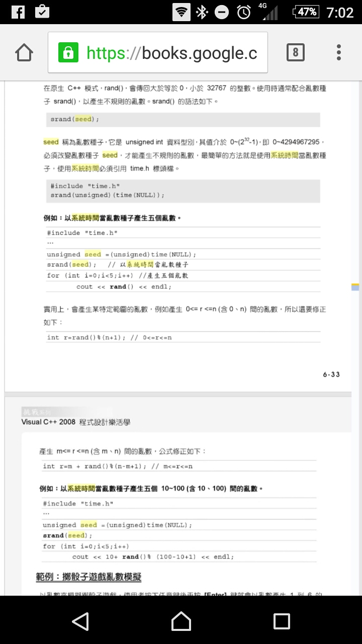Tap the Visual C++ 2008 book title header

coord(76,422)
